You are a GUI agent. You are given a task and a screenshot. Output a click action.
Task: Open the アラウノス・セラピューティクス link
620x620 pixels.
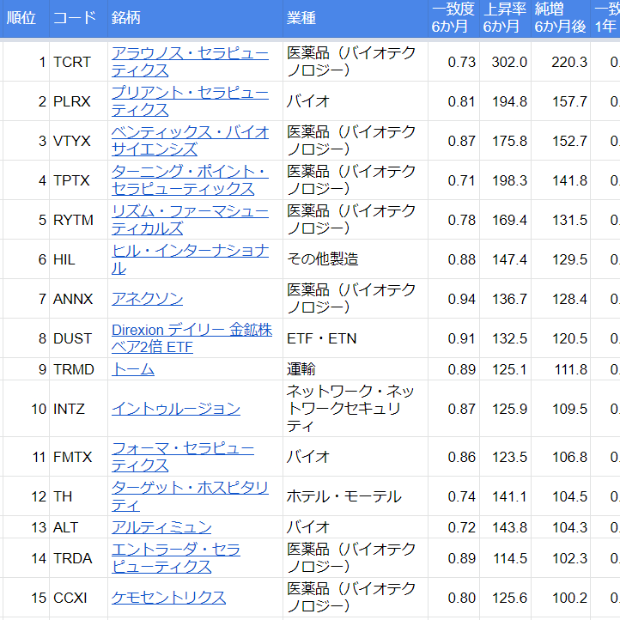point(190,62)
